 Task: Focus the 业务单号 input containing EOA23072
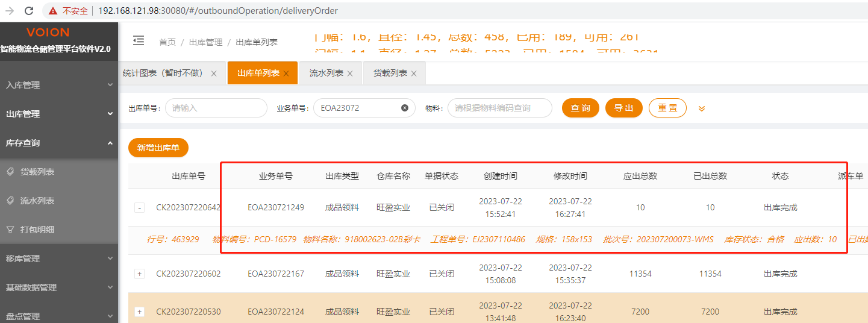click(x=364, y=108)
